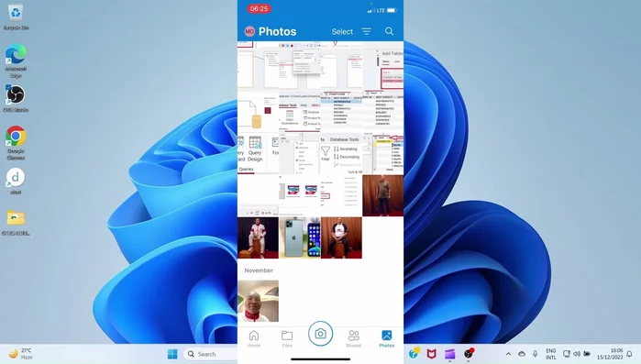The height and width of the screenshot is (364, 641).
Task: Open photo of man seated in red outfit
Action: tap(259, 237)
